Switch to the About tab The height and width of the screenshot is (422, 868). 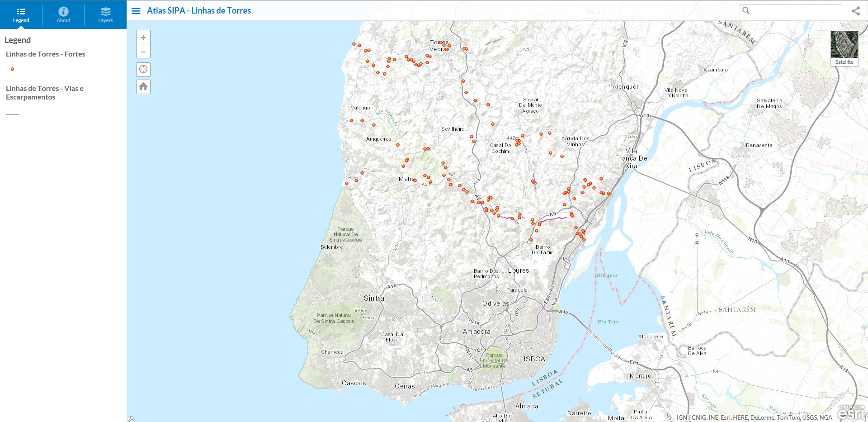click(63, 14)
